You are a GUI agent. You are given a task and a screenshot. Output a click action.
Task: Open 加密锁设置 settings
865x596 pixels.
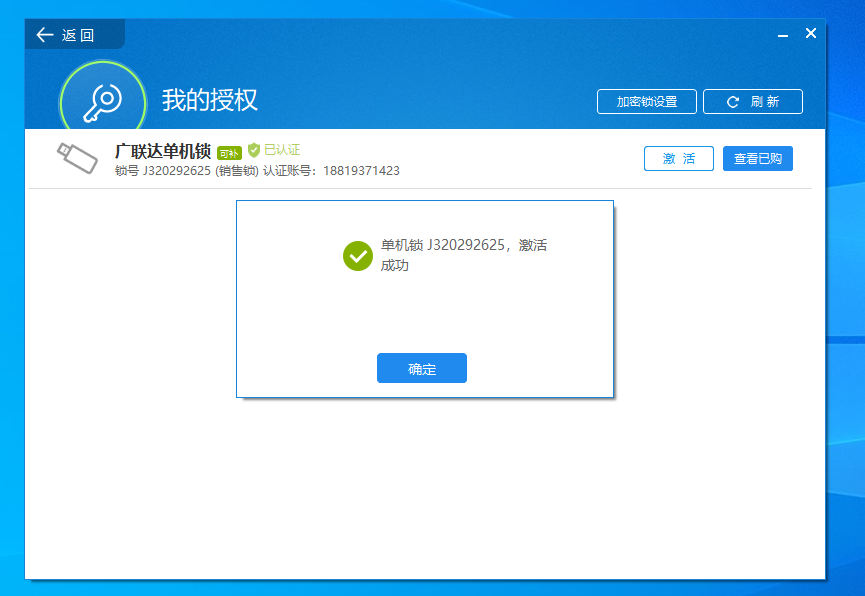647,102
